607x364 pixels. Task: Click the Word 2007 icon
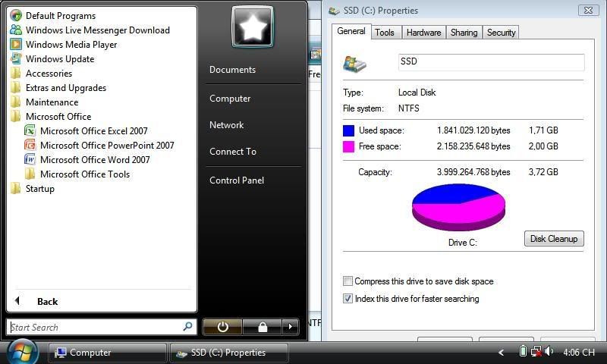tap(30, 160)
